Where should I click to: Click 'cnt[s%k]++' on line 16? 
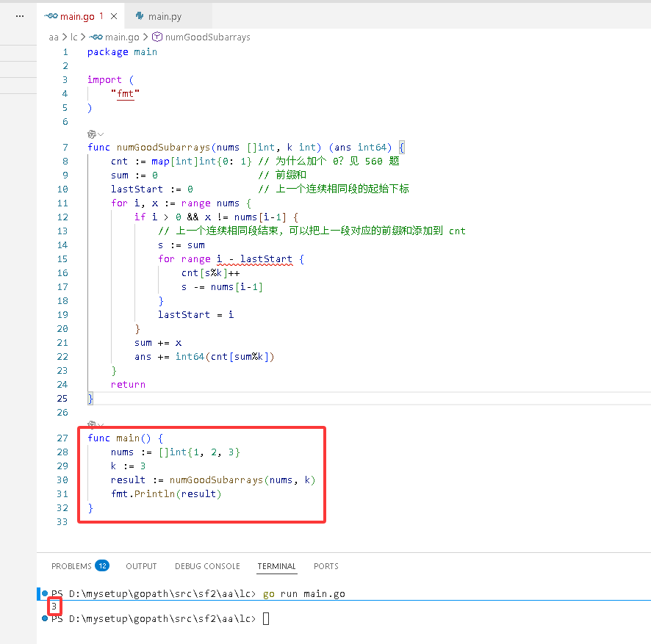[x=210, y=273]
